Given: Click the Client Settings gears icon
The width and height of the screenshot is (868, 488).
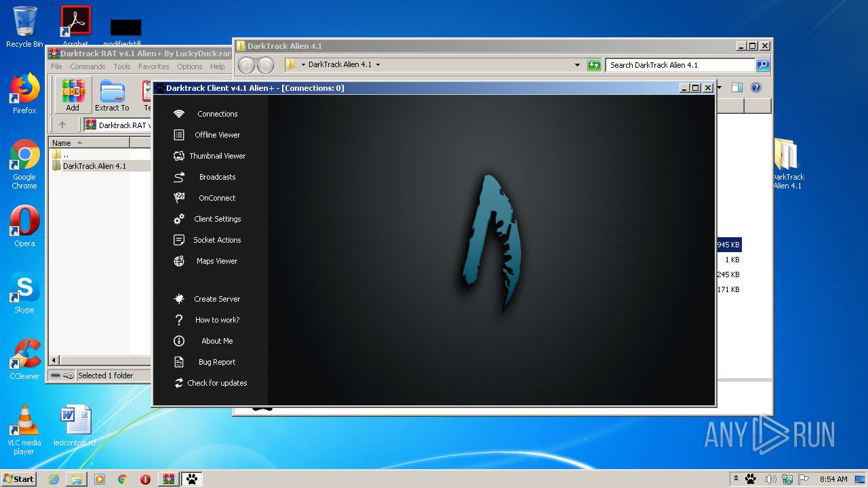Looking at the screenshot, I should (x=179, y=219).
